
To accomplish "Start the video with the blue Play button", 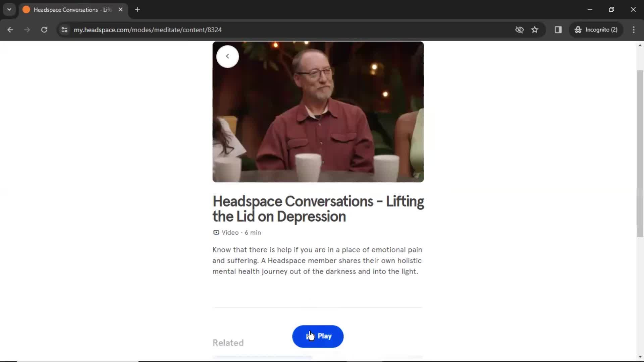I will click(x=318, y=336).
